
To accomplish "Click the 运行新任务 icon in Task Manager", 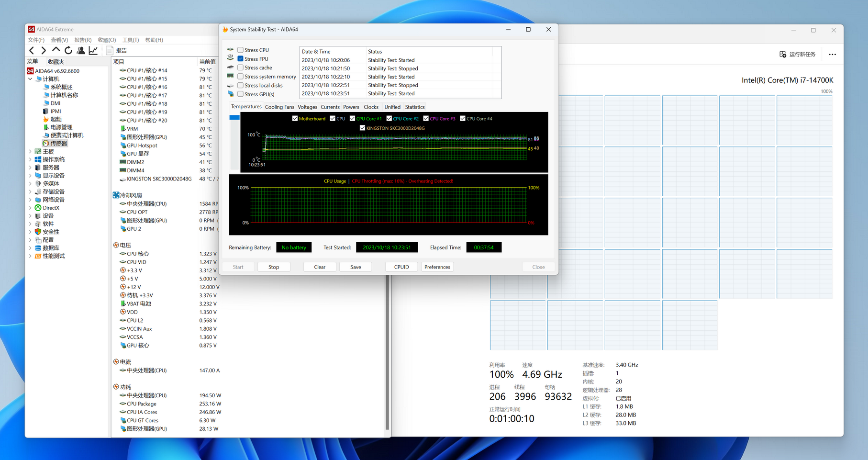I will (x=783, y=55).
